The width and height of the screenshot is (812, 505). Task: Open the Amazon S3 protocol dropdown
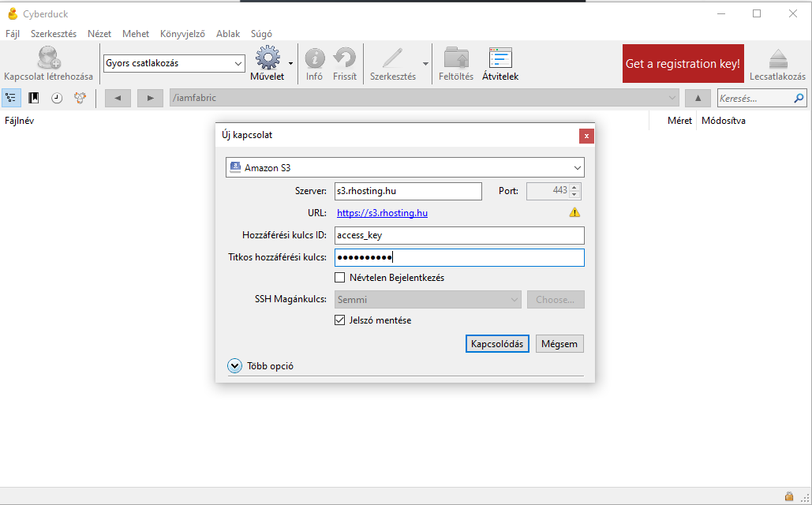[405, 167]
